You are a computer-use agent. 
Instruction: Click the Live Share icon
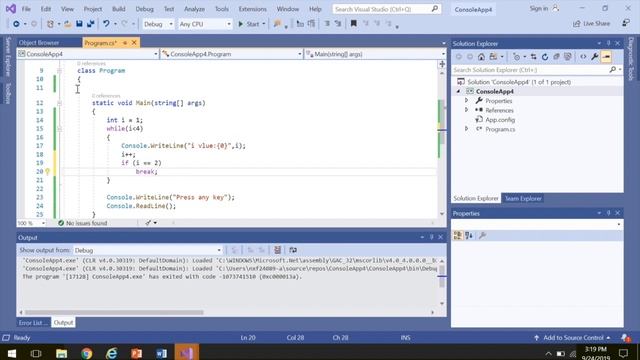tap(576, 24)
